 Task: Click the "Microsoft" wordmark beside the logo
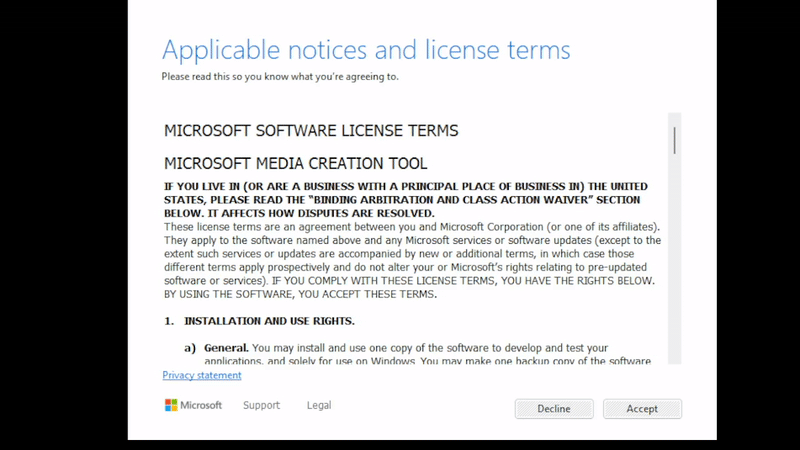202,405
